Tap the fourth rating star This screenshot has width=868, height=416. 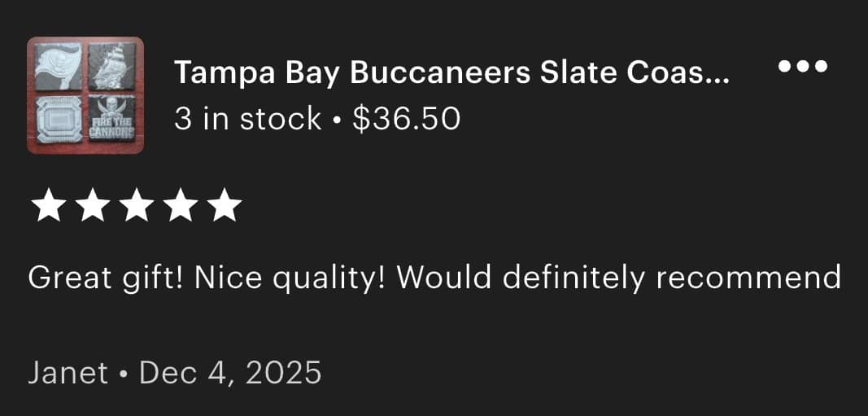[179, 206]
